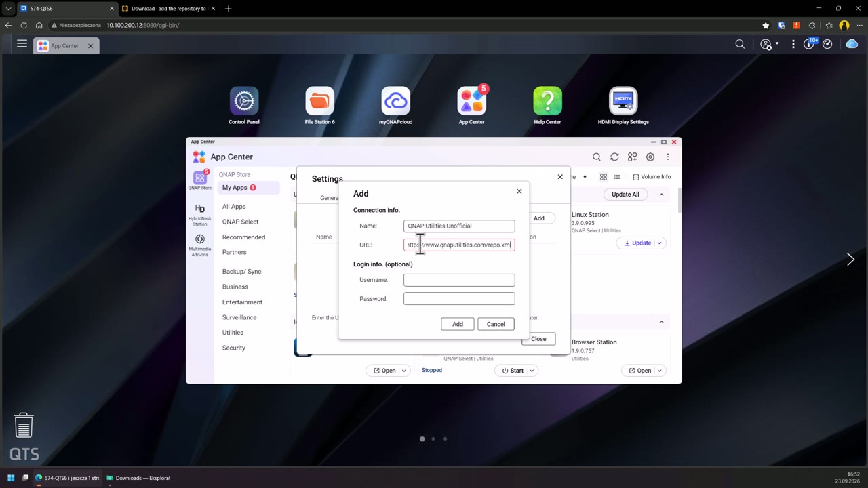The height and width of the screenshot is (488, 868).
Task: Select All Apps category
Action: point(234,207)
